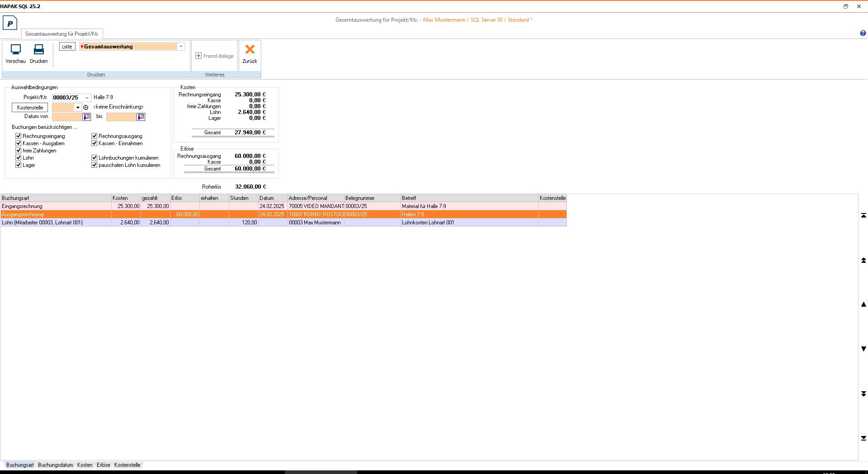Select the Erlöse tab at bottom
This screenshot has height=474, width=868.
103,465
